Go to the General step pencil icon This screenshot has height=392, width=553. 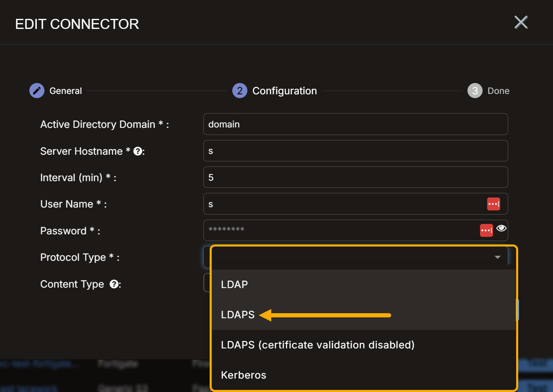coord(37,91)
